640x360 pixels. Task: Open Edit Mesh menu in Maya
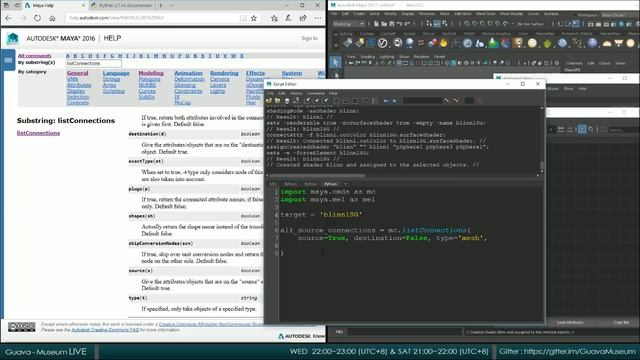click(462, 13)
